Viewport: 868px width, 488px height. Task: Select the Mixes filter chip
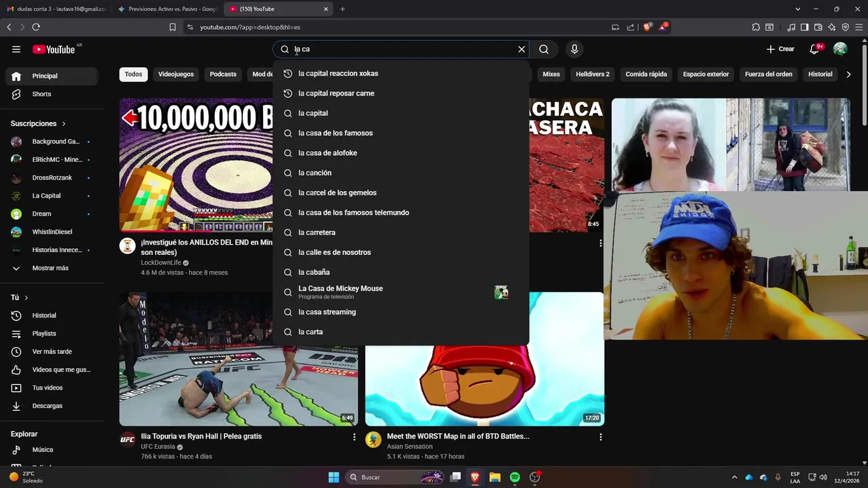click(x=551, y=74)
